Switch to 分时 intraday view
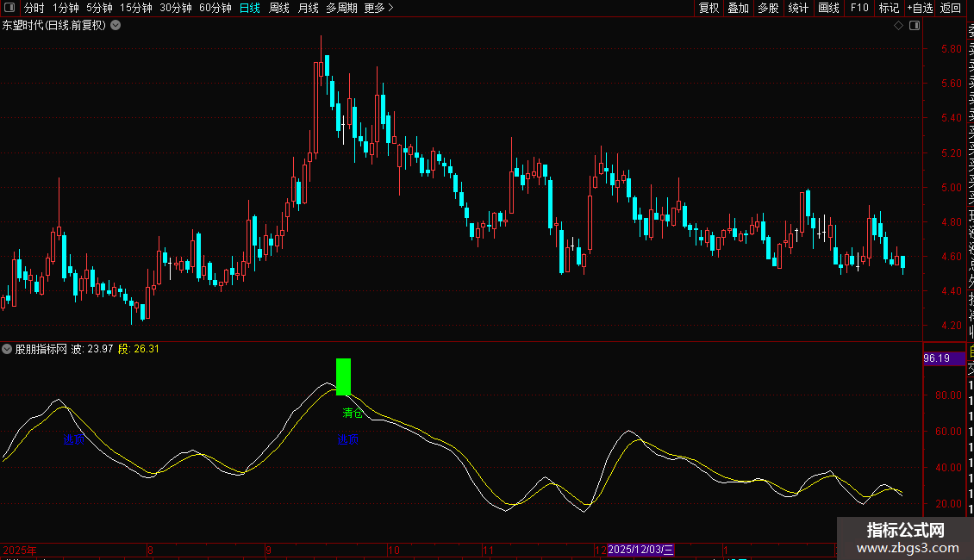This screenshot has height=560, width=974. [x=34, y=8]
